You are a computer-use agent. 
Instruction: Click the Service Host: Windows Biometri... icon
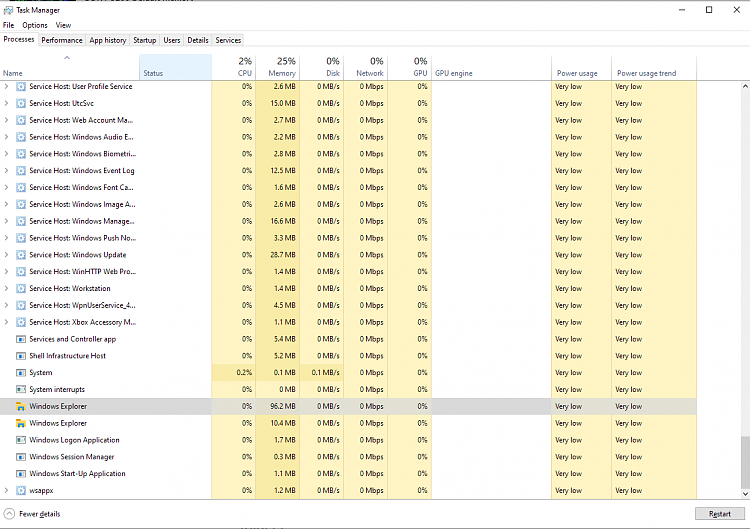tap(21, 154)
